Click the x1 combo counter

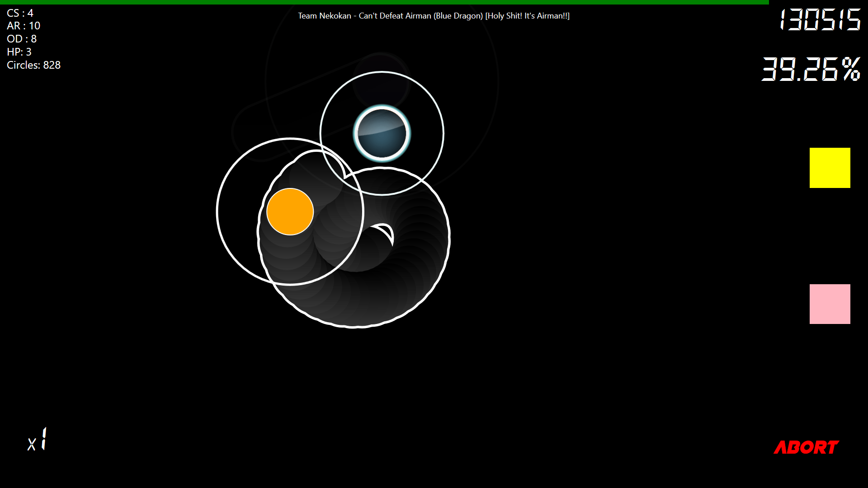point(38,440)
